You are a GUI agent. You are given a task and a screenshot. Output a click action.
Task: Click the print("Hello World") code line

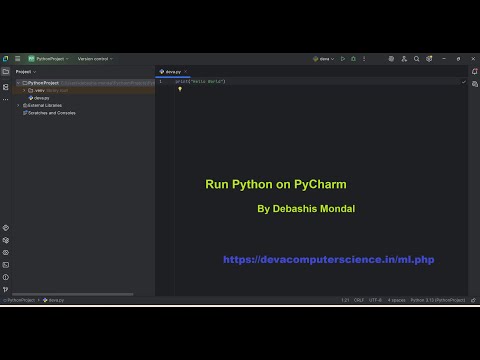coord(201,81)
